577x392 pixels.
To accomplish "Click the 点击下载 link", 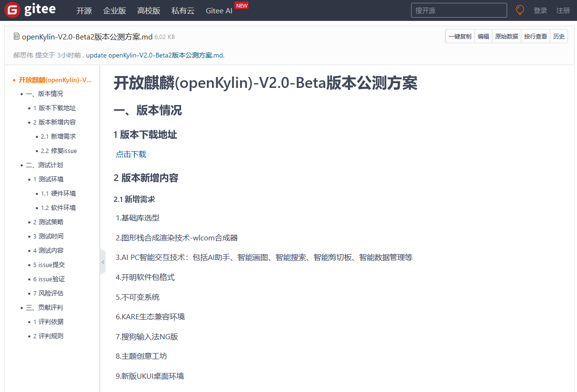I will [x=131, y=154].
